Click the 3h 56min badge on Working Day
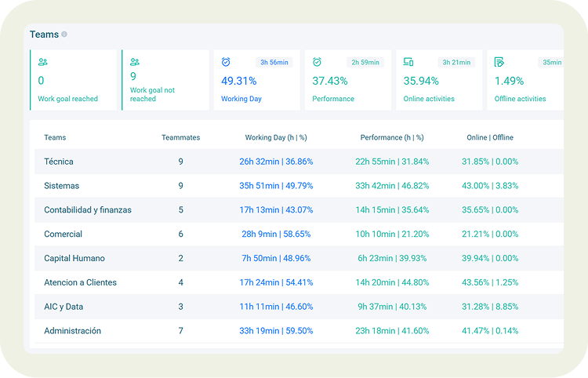 pos(274,63)
